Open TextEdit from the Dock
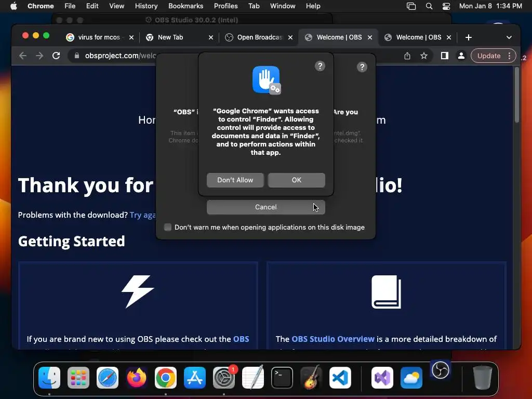The height and width of the screenshot is (399, 532). click(253, 378)
